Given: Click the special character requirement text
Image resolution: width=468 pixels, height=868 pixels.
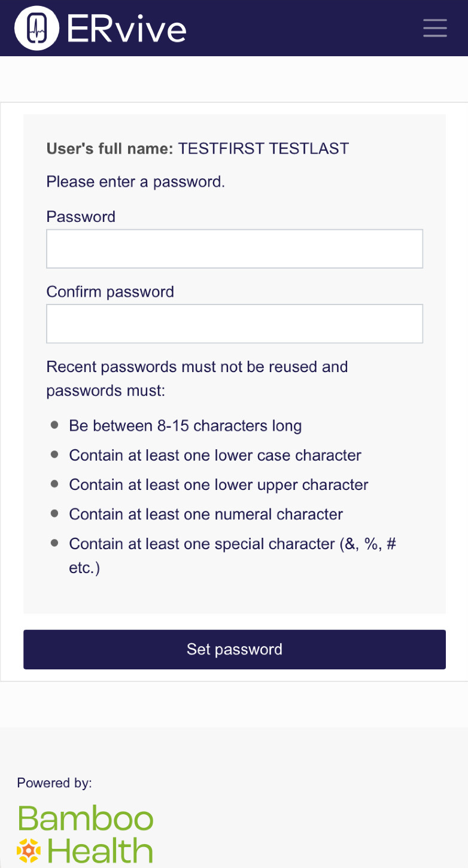Looking at the screenshot, I should [x=233, y=555].
